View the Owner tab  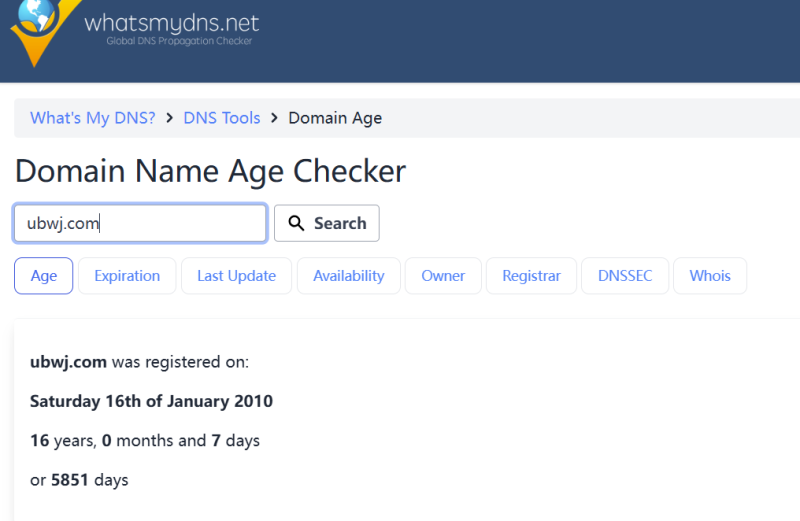[x=443, y=276]
